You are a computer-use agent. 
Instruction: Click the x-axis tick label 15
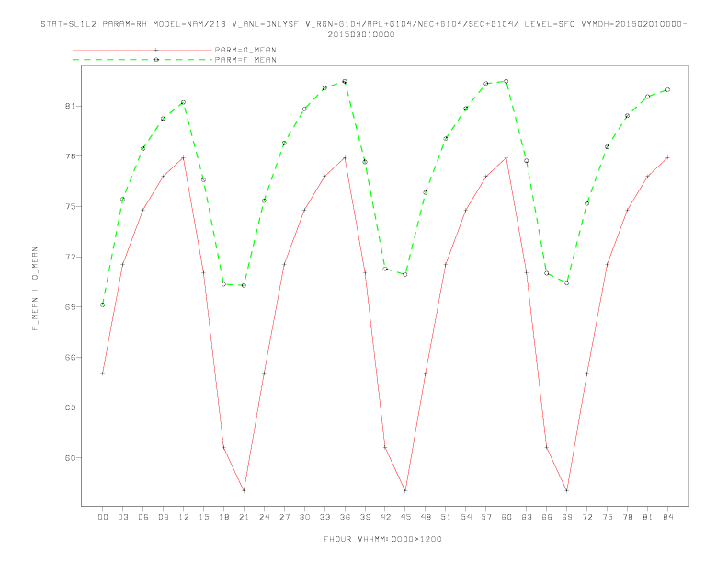pos(203,517)
